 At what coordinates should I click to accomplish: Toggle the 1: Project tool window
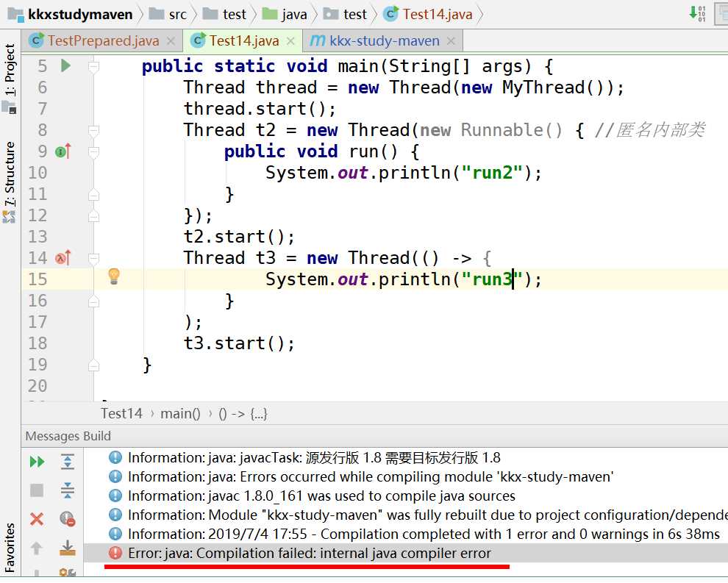[10, 70]
